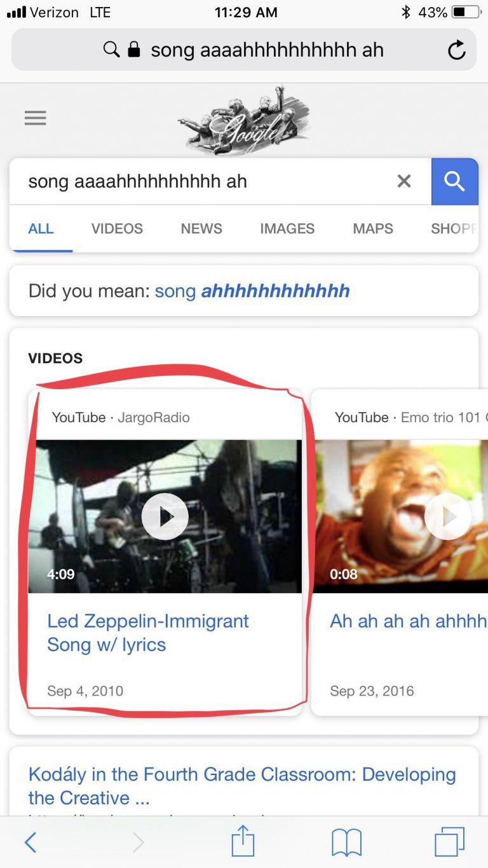Open 'Led Zeppelin-Immigrant Song w/ lyrics' link
This screenshot has height=868, width=488.
pyautogui.click(x=148, y=633)
